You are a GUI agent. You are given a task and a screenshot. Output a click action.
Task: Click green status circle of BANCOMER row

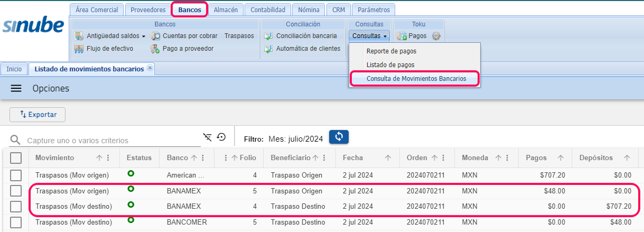point(130,219)
